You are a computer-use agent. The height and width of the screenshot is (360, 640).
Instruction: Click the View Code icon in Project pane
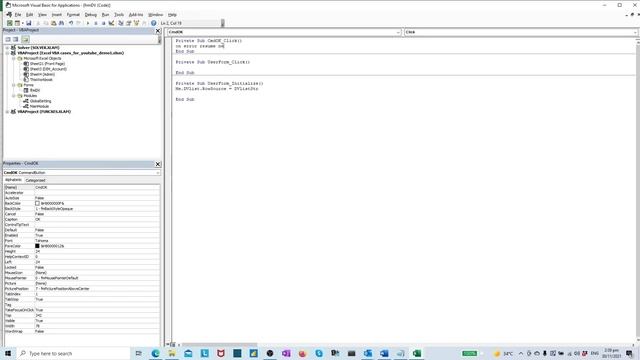click(x=8, y=39)
